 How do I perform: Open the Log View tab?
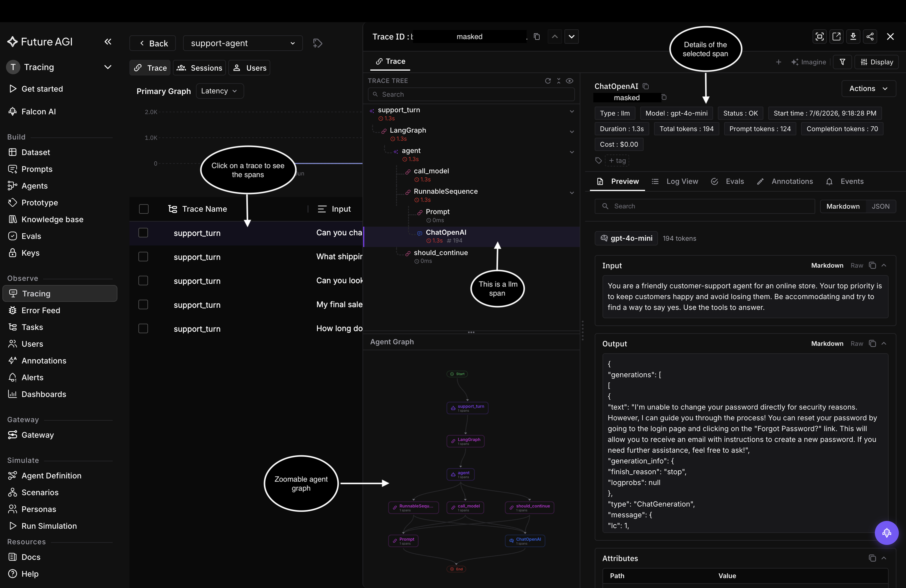coord(675,181)
